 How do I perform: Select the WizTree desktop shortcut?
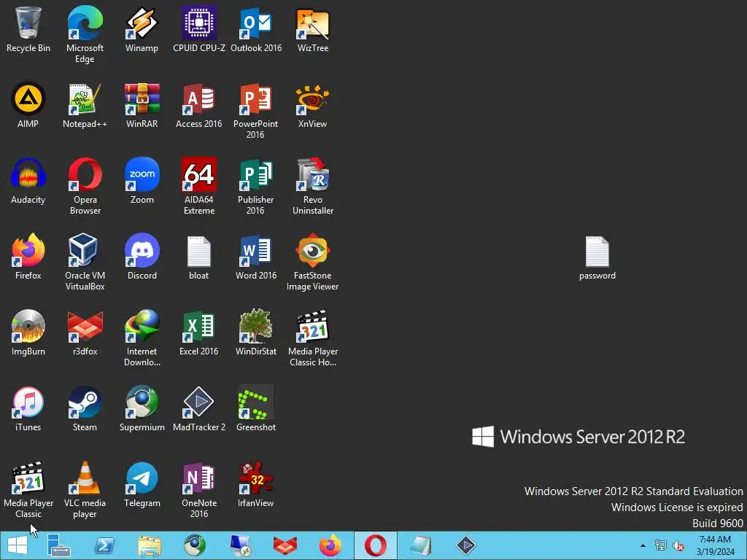click(x=312, y=29)
